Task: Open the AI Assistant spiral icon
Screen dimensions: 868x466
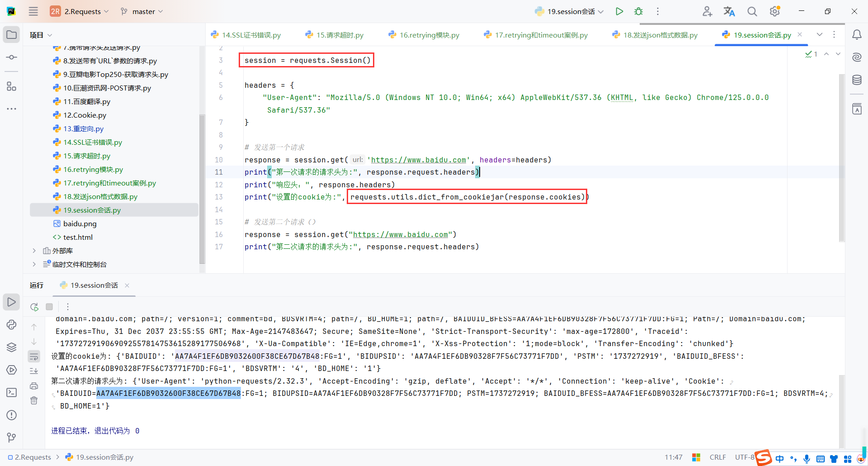Action: [x=857, y=57]
